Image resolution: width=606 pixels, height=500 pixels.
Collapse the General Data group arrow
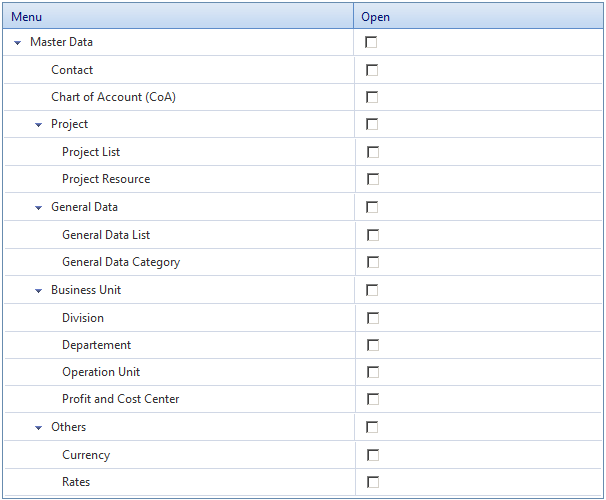click(x=38, y=208)
